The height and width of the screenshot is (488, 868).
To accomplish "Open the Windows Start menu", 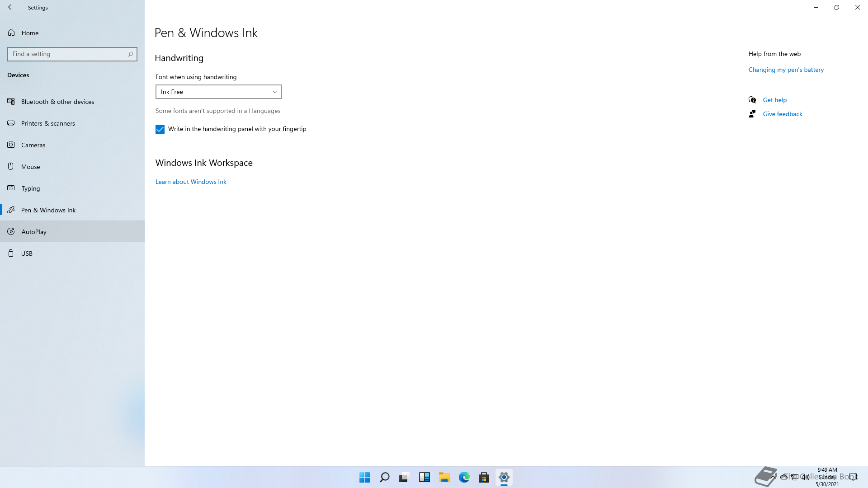I will pyautogui.click(x=364, y=477).
